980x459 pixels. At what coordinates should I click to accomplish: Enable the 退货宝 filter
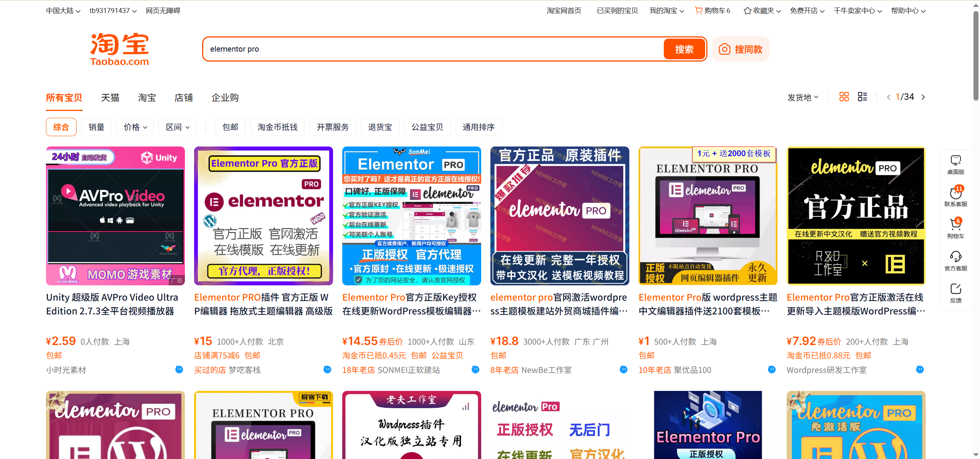pyautogui.click(x=380, y=127)
